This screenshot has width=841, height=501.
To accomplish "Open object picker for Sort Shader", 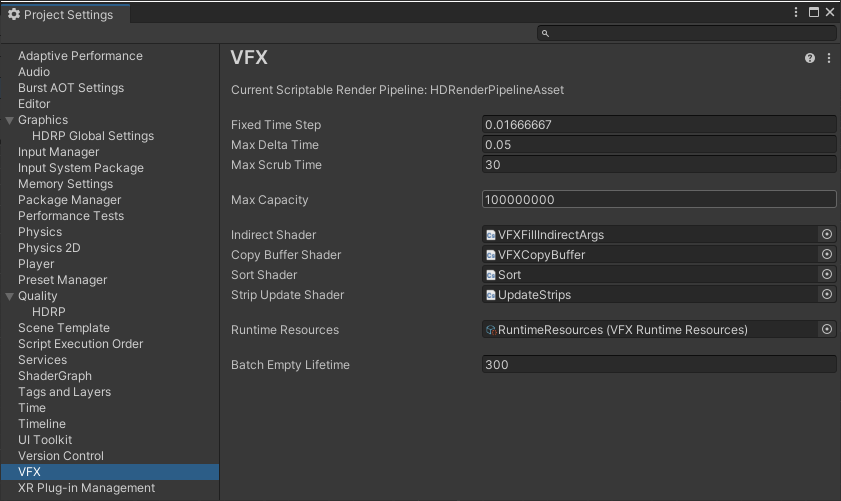I will [x=827, y=275].
